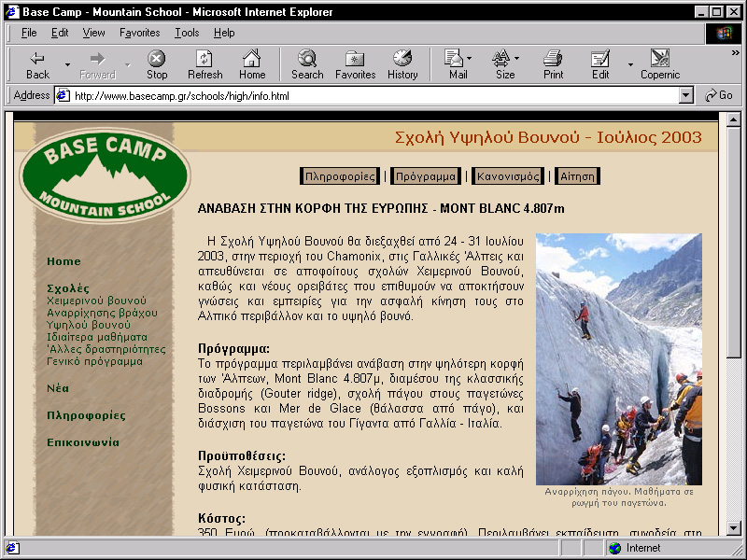
Task: Open the Αίτηση application button
Action: coord(577,176)
